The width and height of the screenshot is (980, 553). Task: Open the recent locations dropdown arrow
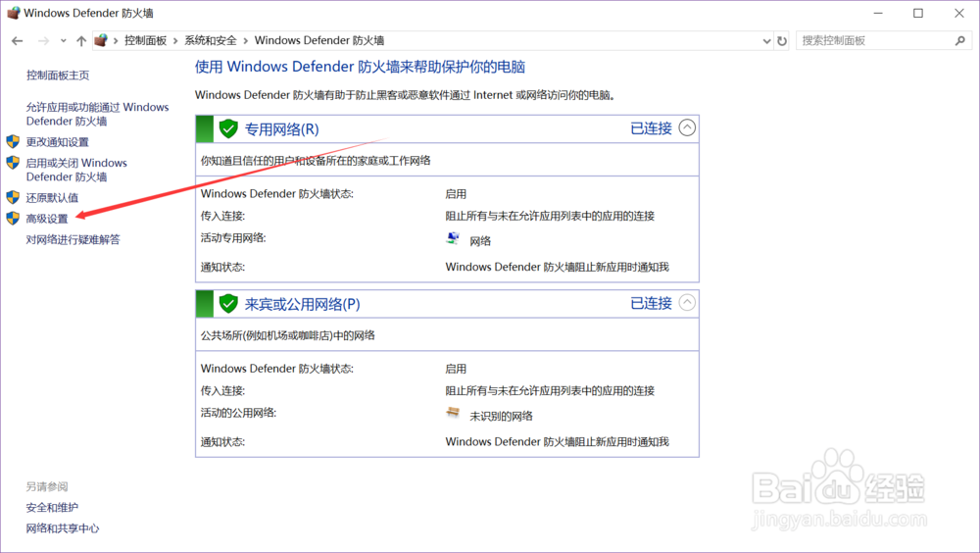pos(63,40)
